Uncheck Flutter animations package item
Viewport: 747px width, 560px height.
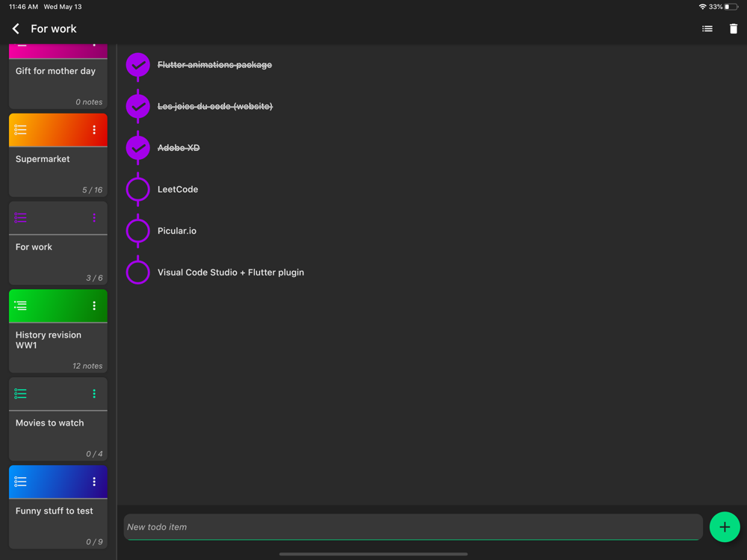point(138,65)
